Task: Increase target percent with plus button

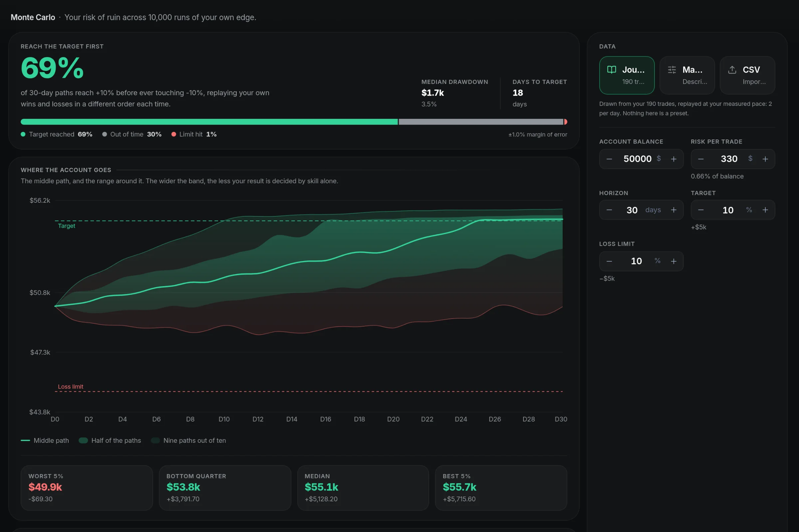Action: [765, 210]
